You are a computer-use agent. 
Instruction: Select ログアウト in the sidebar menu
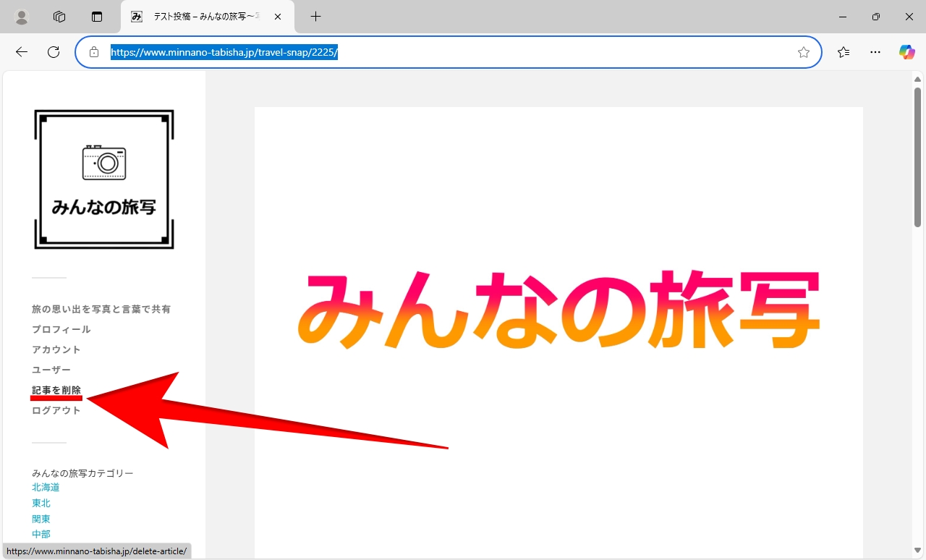[x=56, y=410]
